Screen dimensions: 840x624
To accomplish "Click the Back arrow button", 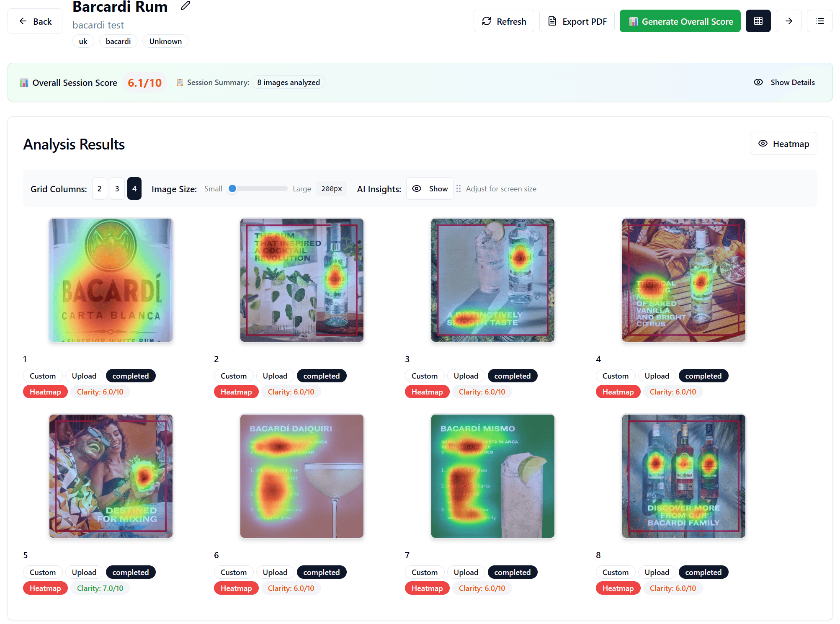I will click(35, 21).
